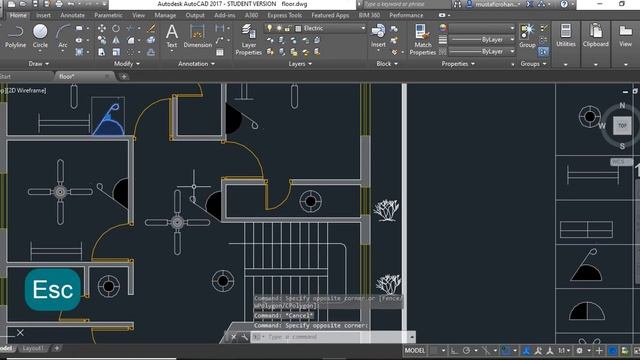Image resolution: width=640 pixels, height=360 pixels.
Task: Select the Copy tool in Modify panel
Action: point(102,40)
